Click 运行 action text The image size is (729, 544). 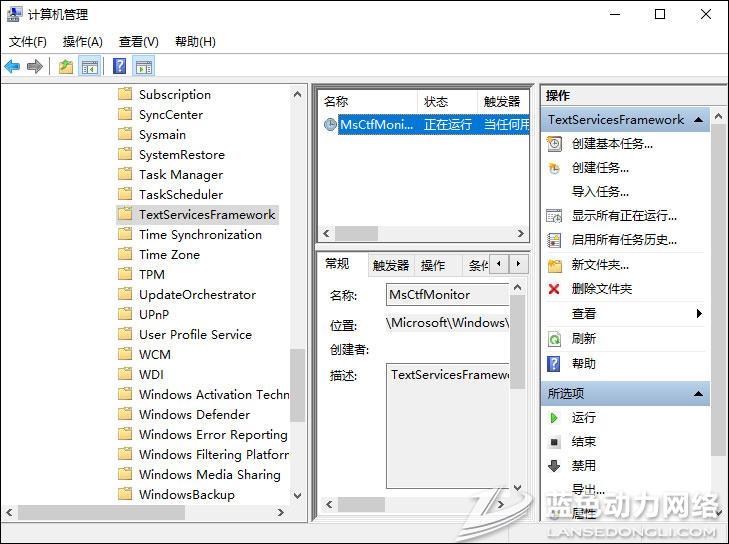coord(583,418)
